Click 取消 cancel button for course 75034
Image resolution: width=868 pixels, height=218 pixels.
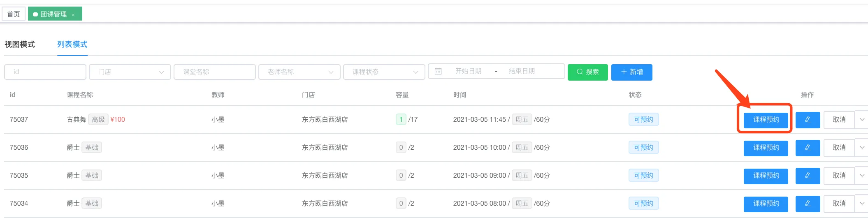pos(839,204)
